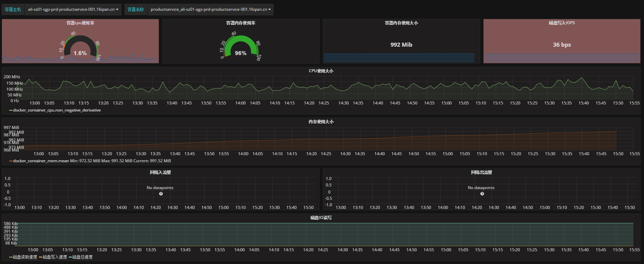Open the 容器cpu使用率 panel title menu

[x=80, y=23]
